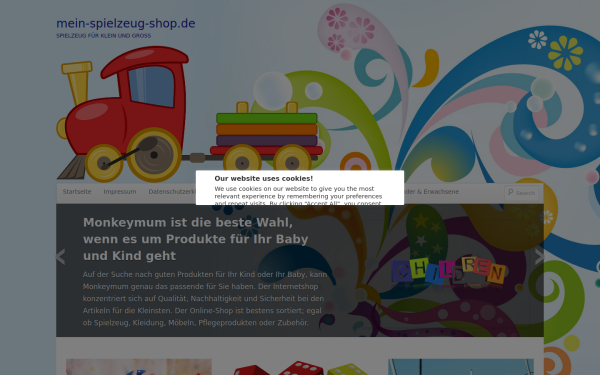600x375 pixels.
Task: Open the Monkeymum slider headline
Action: [x=196, y=239]
